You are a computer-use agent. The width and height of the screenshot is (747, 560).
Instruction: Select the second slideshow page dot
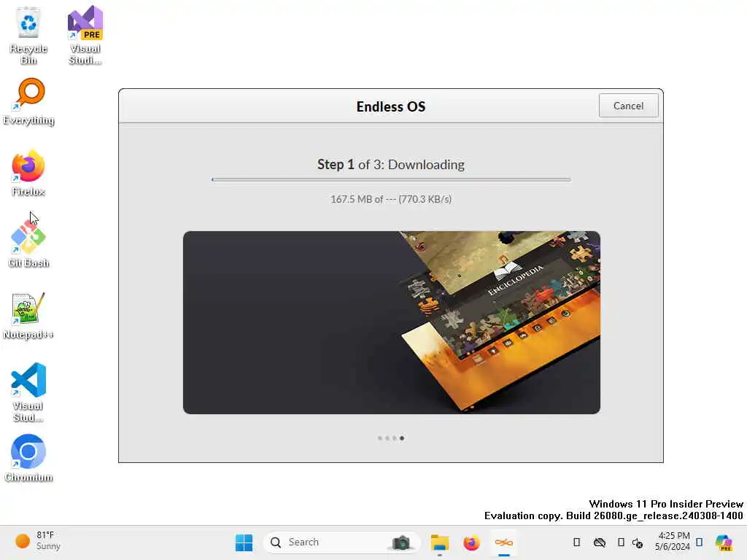[387, 438]
